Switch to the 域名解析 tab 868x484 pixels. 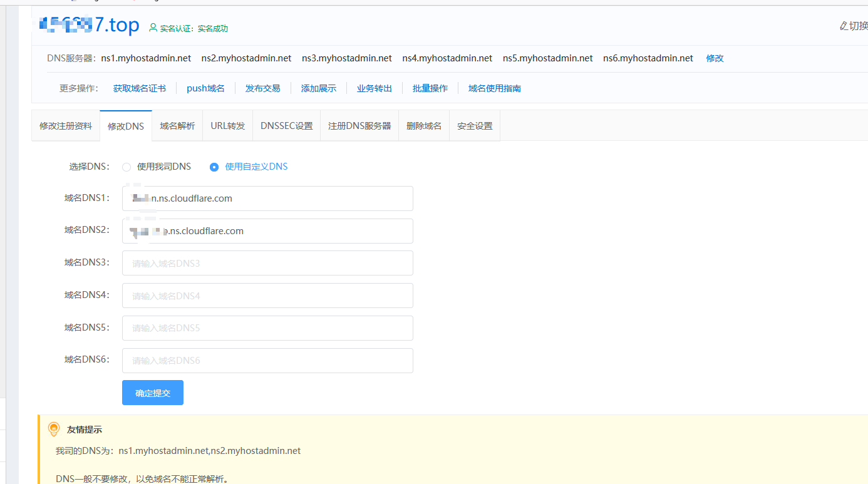click(177, 126)
